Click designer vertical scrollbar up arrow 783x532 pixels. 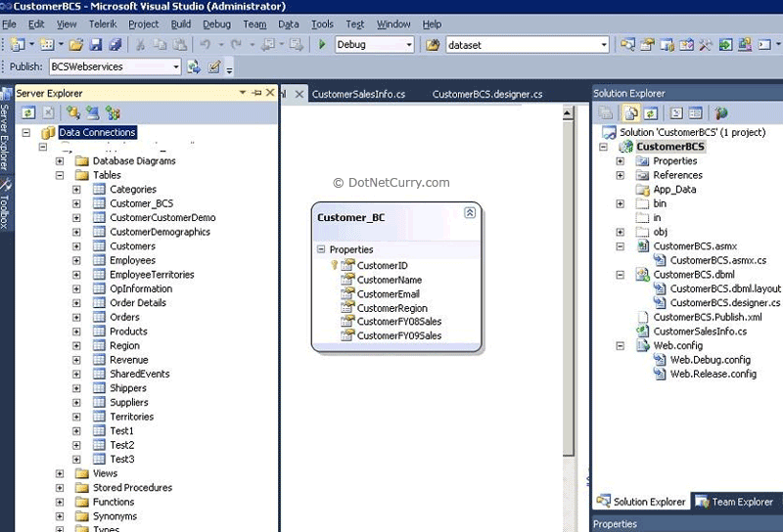click(x=568, y=113)
